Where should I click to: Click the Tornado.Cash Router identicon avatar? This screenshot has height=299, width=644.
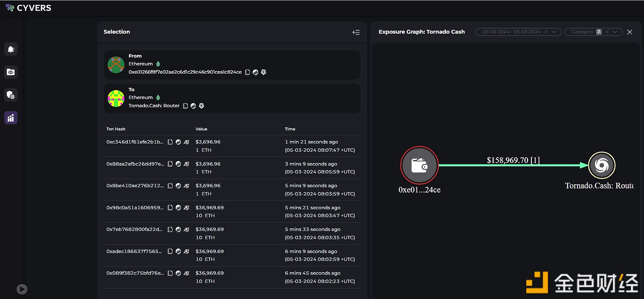coord(116,98)
